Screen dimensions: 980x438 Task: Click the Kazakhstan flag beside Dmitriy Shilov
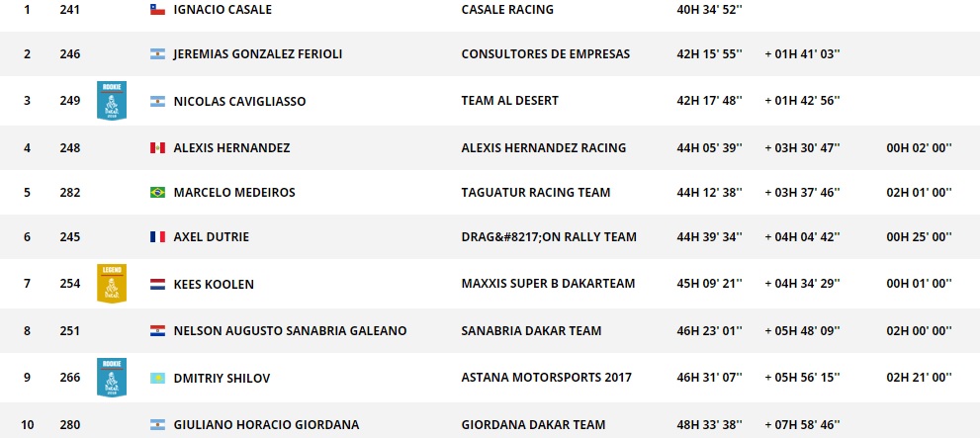point(156,379)
